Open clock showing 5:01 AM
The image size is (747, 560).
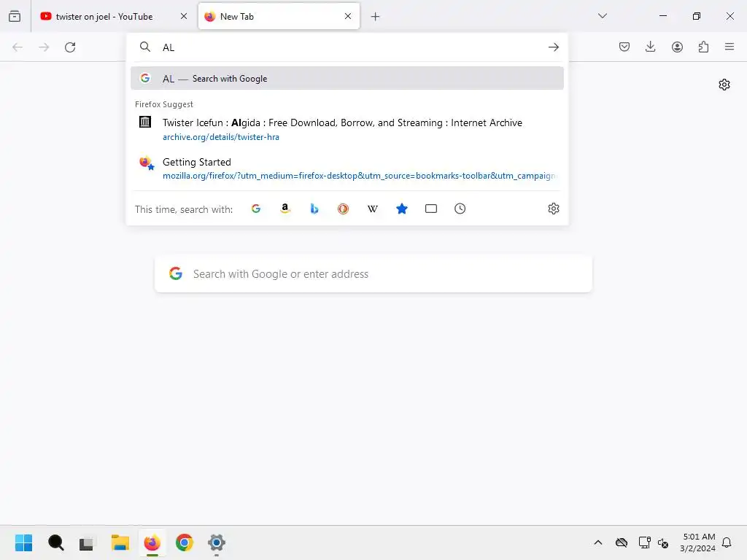coord(697,542)
